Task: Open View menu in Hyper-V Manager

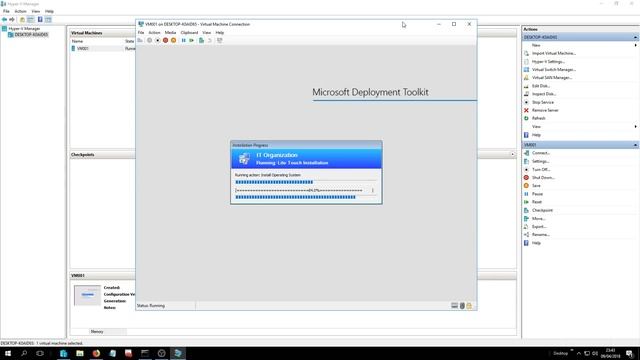Action: 36,11
